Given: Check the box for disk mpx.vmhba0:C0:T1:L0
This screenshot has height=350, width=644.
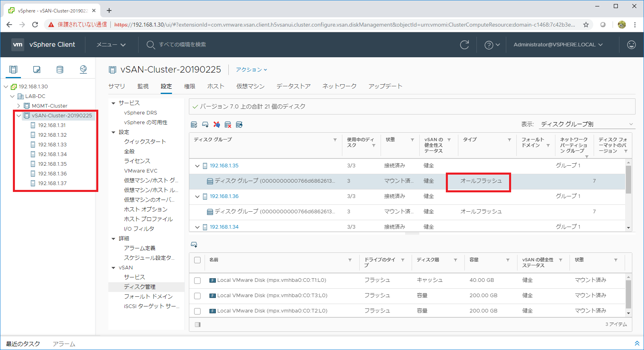Looking at the screenshot, I should click(x=197, y=280).
